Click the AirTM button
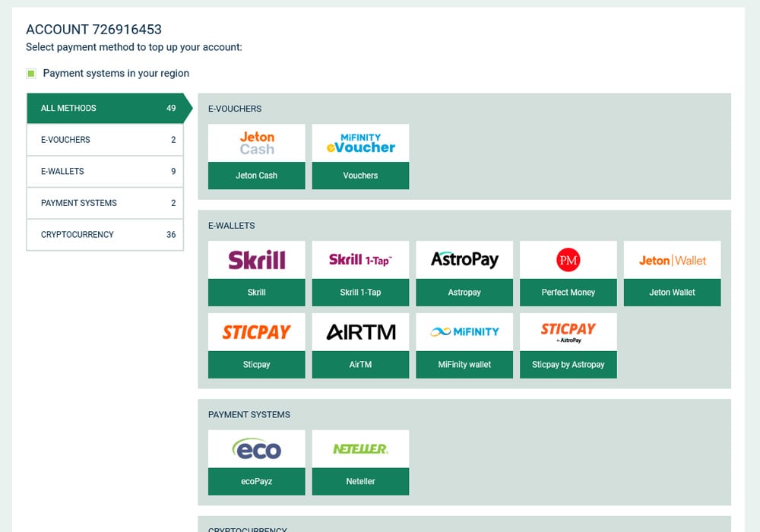This screenshot has width=760, height=532. (360, 364)
